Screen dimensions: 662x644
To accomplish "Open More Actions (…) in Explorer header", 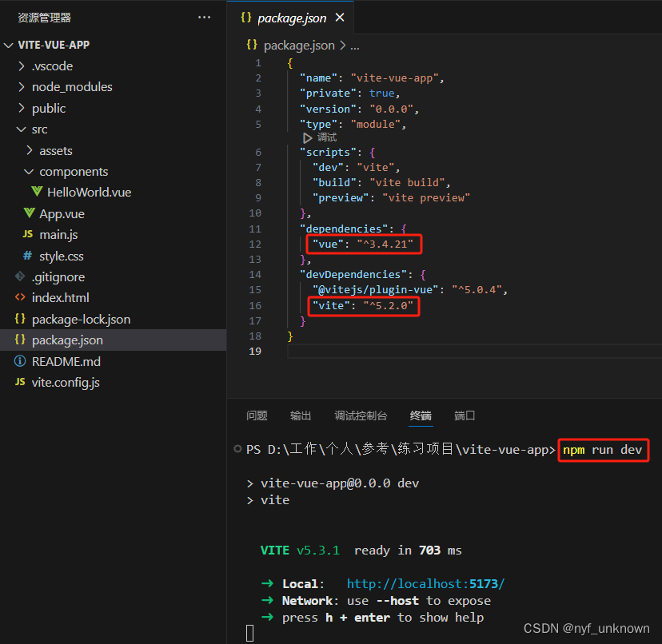I will click(204, 17).
